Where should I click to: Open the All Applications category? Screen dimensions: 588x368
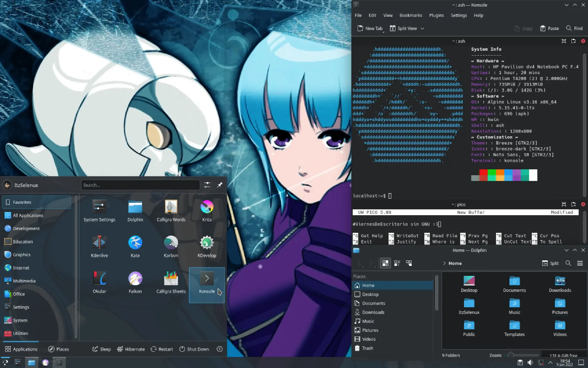[37, 215]
